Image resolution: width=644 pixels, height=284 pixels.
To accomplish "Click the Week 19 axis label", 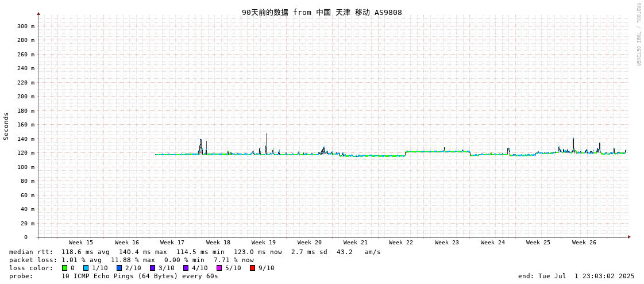I will click(x=263, y=243).
